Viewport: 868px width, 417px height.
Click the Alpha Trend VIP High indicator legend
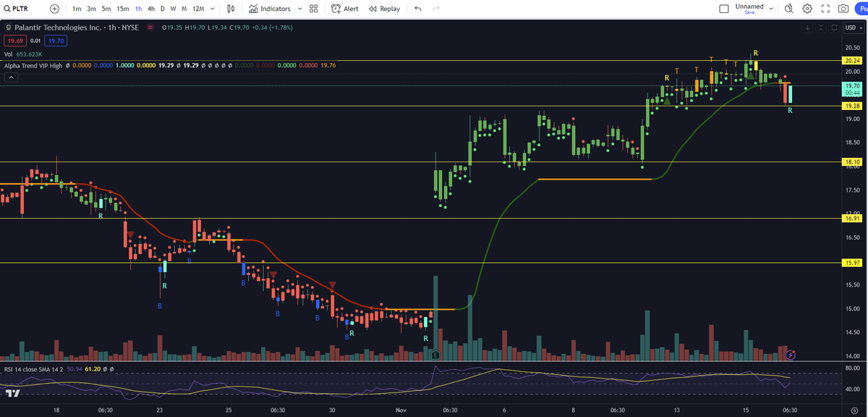point(33,65)
